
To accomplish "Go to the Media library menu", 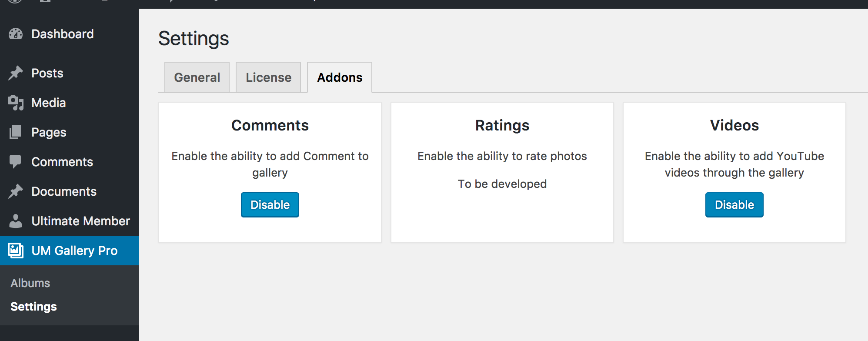I will [70, 103].
